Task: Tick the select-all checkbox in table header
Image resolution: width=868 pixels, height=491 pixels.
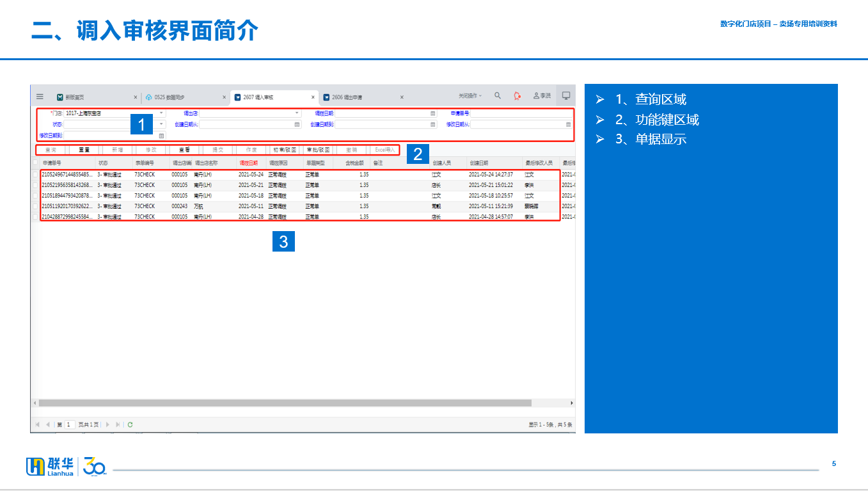Action: 36,163
